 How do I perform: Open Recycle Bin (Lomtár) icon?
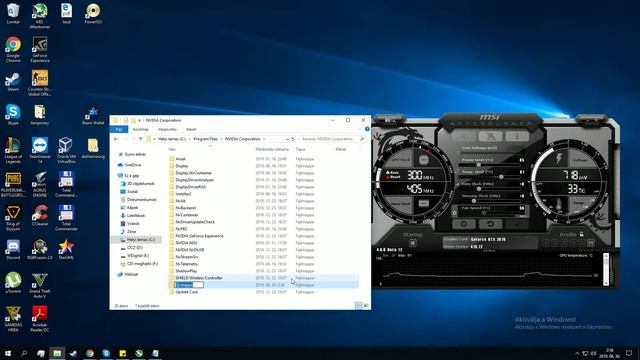click(13, 13)
